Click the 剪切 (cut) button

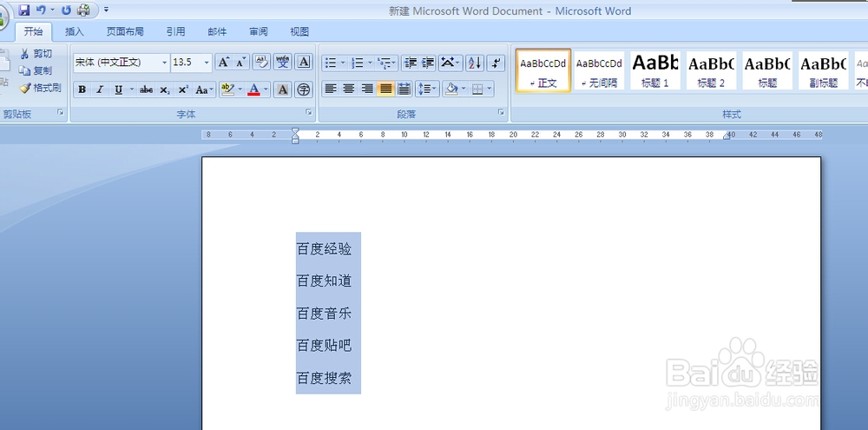pyautogui.click(x=36, y=54)
